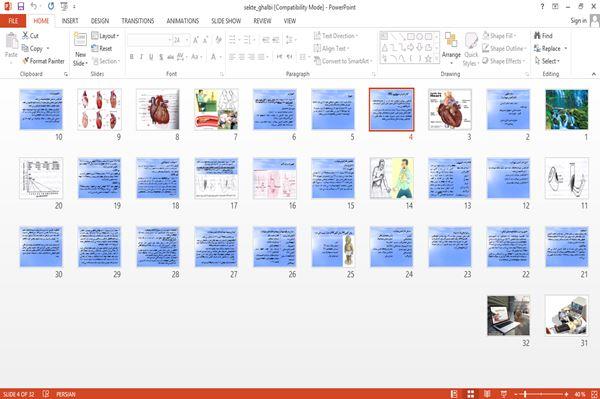Switch to the TRANSITIONS tab

click(138, 21)
